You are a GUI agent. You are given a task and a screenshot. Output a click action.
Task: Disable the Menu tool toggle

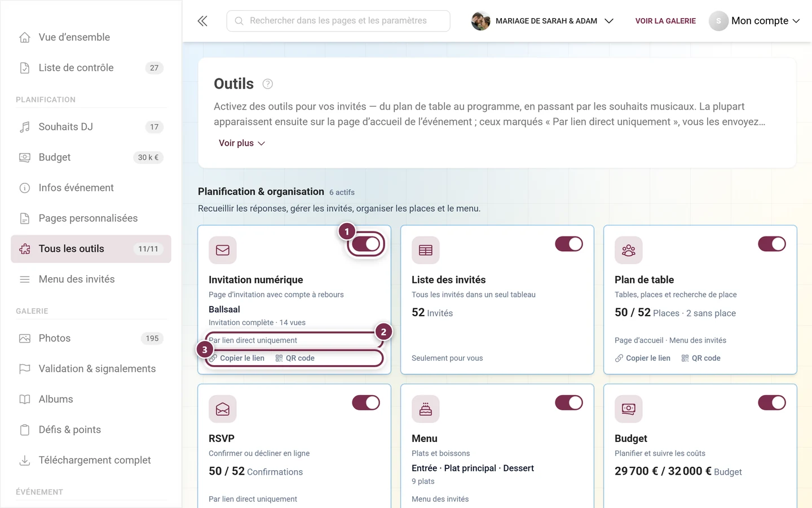click(x=569, y=402)
